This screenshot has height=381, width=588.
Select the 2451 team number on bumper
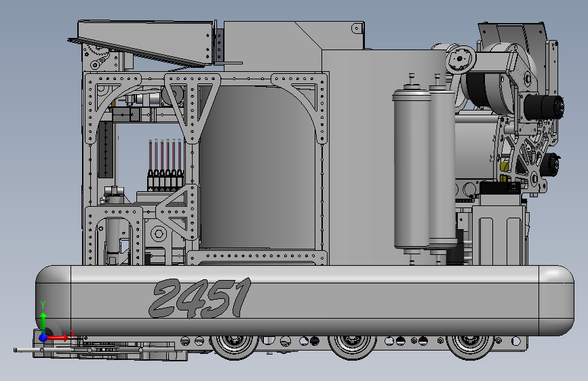(200, 298)
